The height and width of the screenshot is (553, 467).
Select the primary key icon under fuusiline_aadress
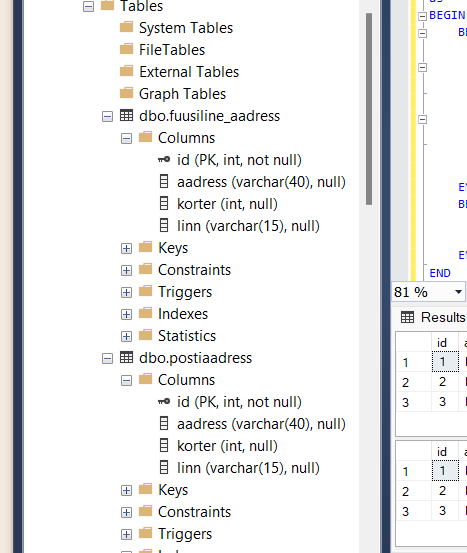164,159
